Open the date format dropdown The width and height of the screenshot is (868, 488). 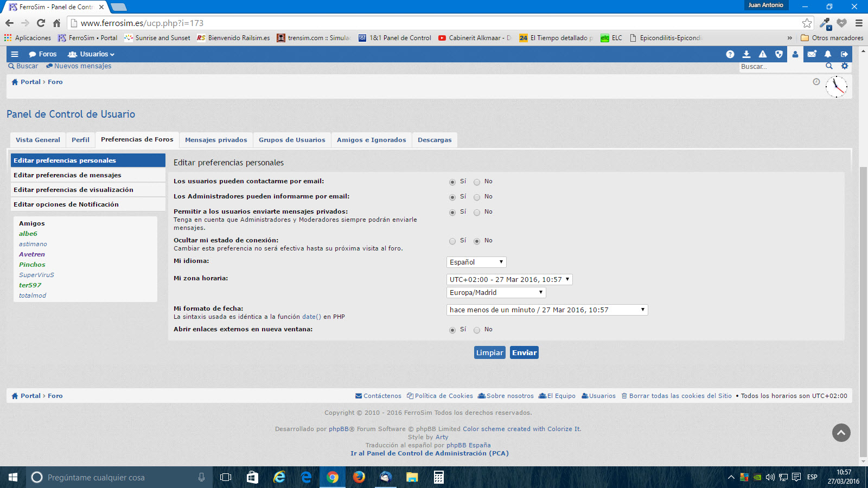tap(547, 310)
